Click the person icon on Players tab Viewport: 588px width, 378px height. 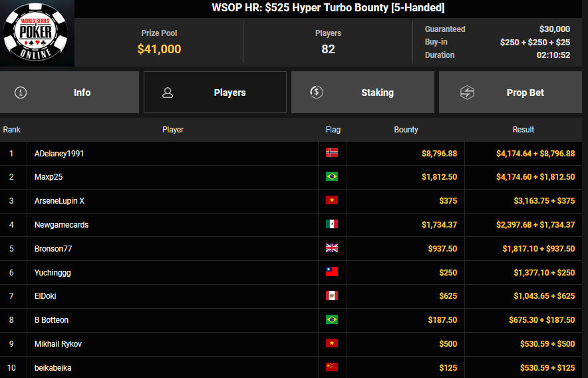(x=168, y=93)
